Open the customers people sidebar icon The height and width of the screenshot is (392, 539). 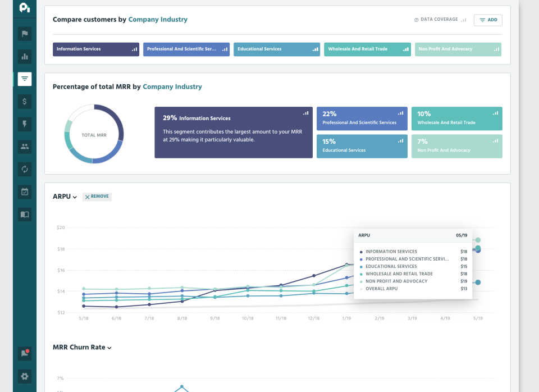24,147
